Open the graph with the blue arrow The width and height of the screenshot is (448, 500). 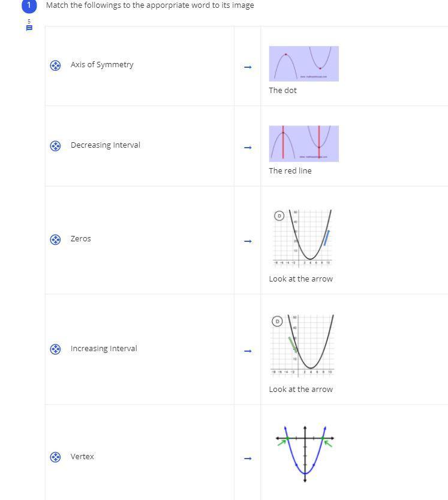pyautogui.click(x=303, y=238)
